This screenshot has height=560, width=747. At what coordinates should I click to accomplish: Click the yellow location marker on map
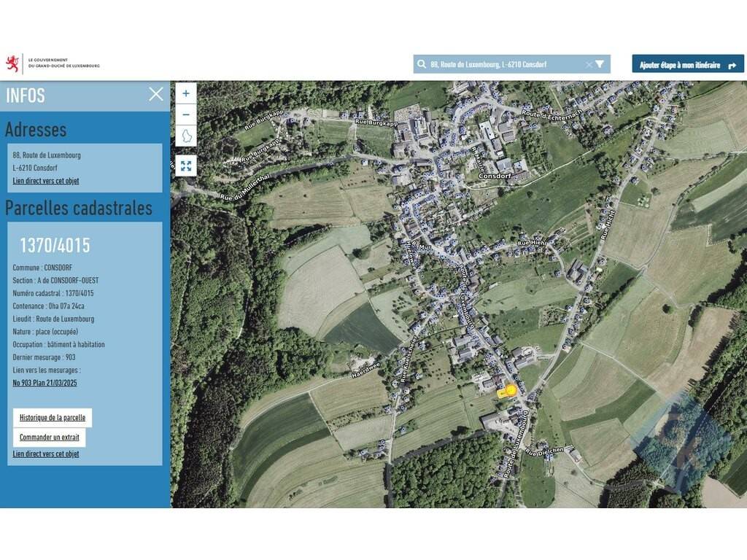511,390
